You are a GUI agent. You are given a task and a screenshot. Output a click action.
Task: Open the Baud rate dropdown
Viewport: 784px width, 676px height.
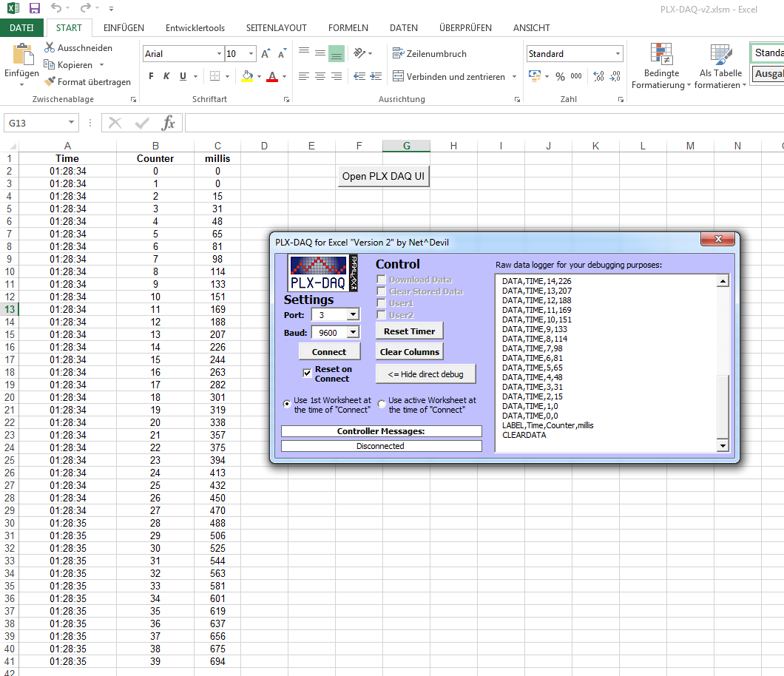354,332
